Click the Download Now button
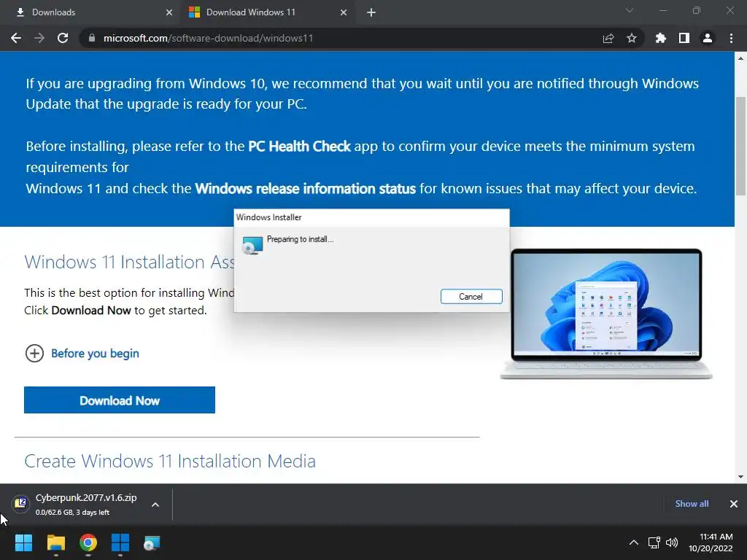 click(x=120, y=400)
